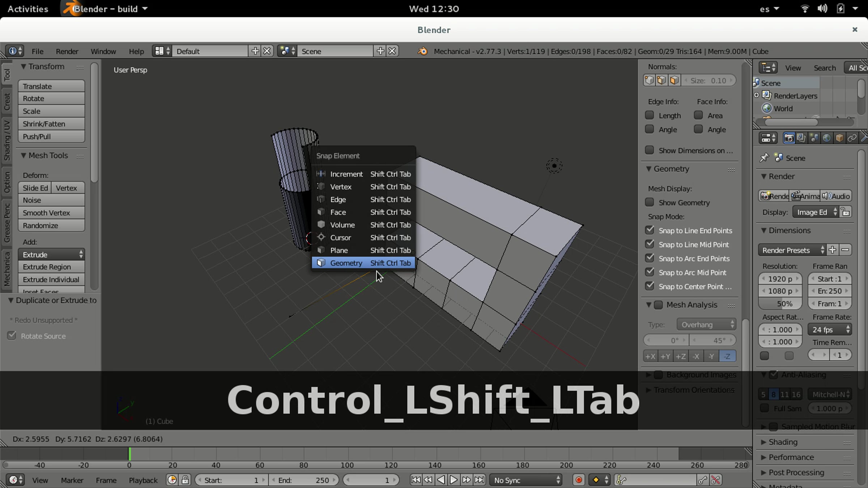Select the -Z overhang axis button
The height and width of the screenshot is (488, 868).
tap(727, 356)
